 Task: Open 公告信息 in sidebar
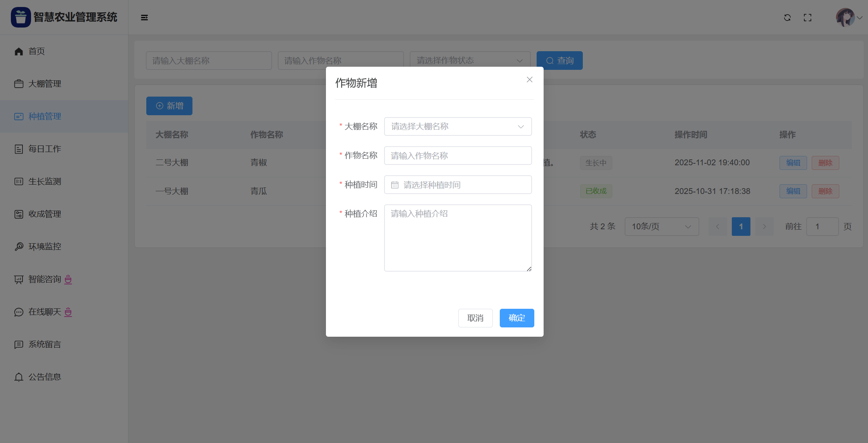point(45,377)
